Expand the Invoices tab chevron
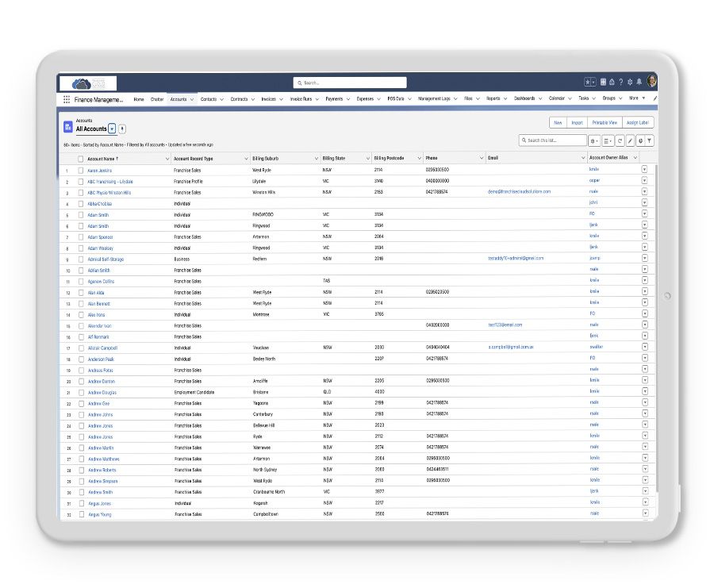 pyautogui.click(x=281, y=99)
